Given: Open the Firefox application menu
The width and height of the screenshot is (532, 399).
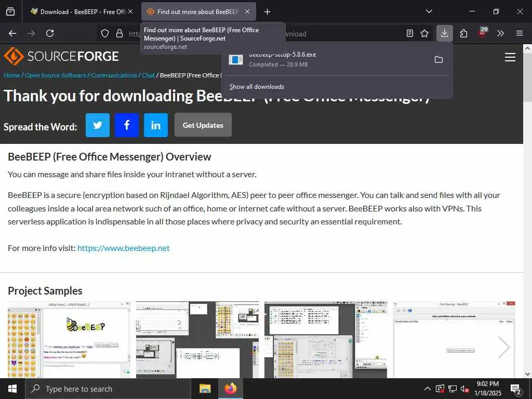Looking at the screenshot, I should pyautogui.click(x=520, y=33).
